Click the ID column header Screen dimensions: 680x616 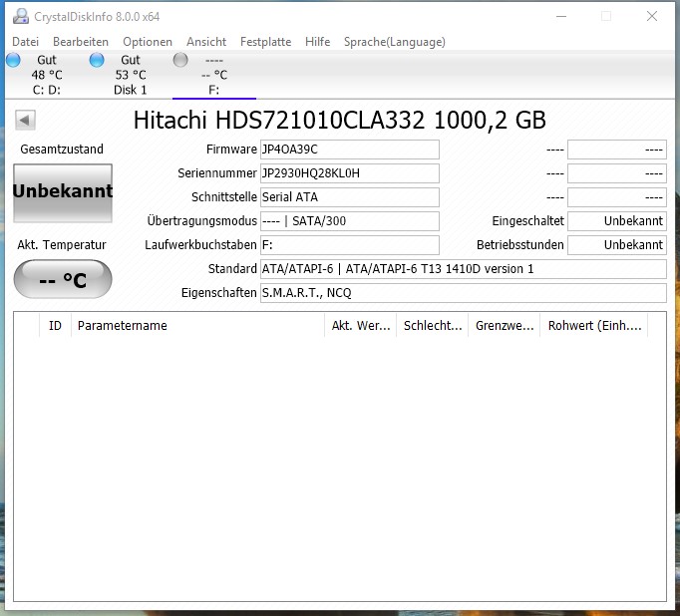[x=55, y=326]
